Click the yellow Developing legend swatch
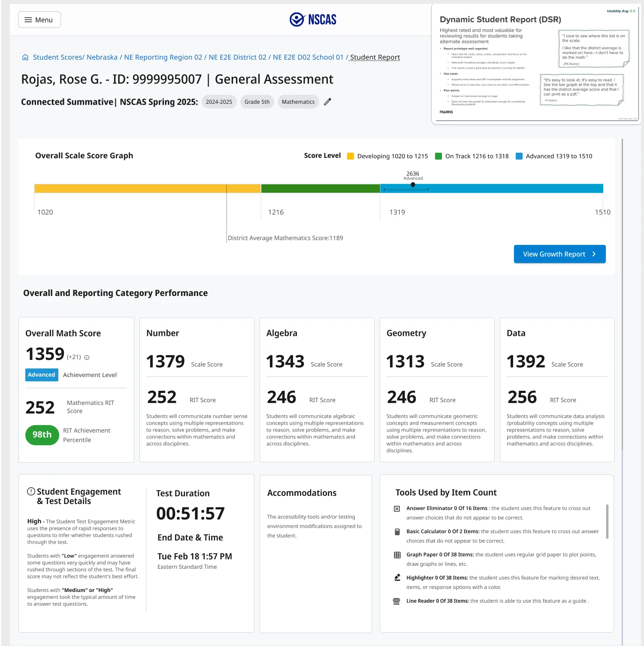 351,156
